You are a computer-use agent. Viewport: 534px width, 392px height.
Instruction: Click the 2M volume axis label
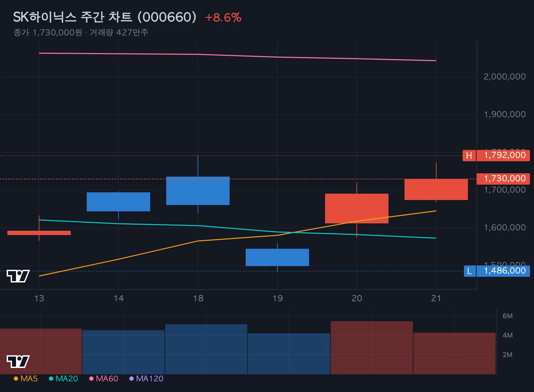click(x=508, y=355)
